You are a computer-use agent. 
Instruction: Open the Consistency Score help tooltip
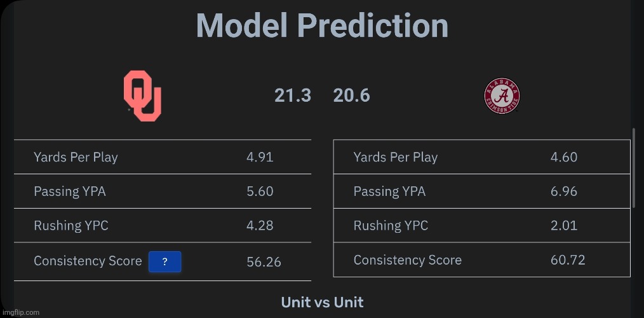pyautogui.click(x=164, y=261)
